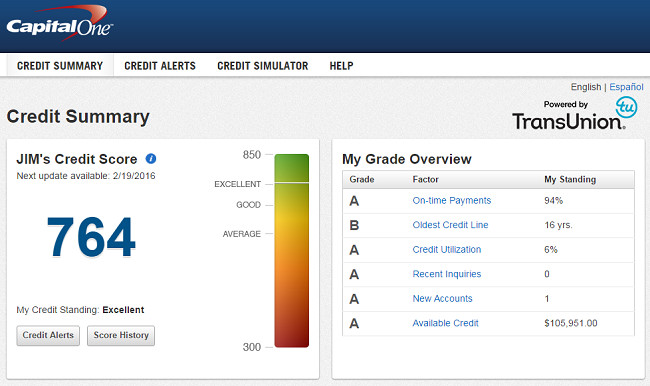Click the Next update available date text
The image size is (650, 386).
(x=86, y=176)
